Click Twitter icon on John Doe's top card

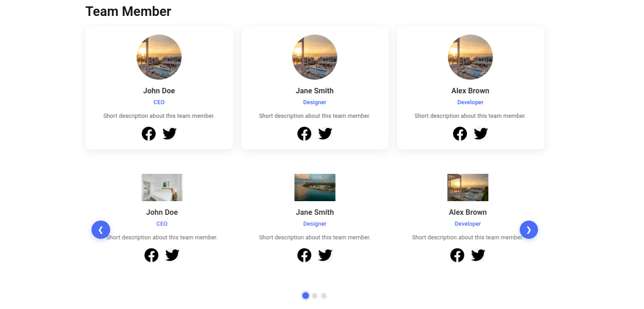pos(170,134)
